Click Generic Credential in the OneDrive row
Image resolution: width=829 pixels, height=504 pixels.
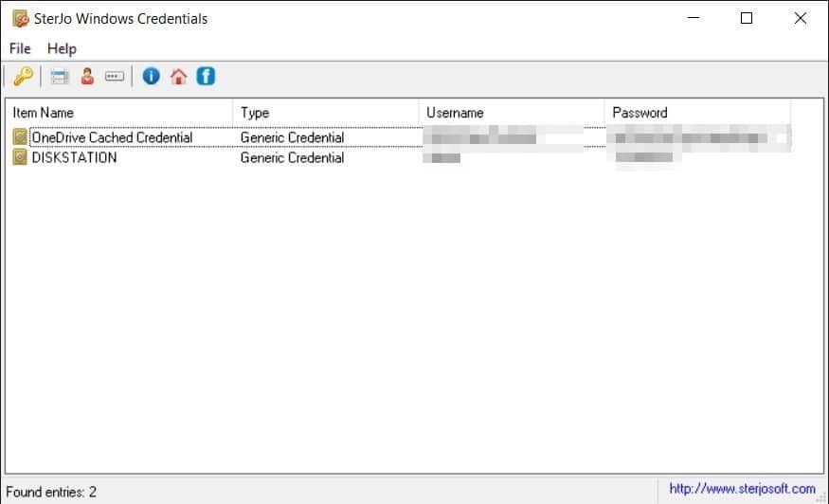tap(293, 137)
